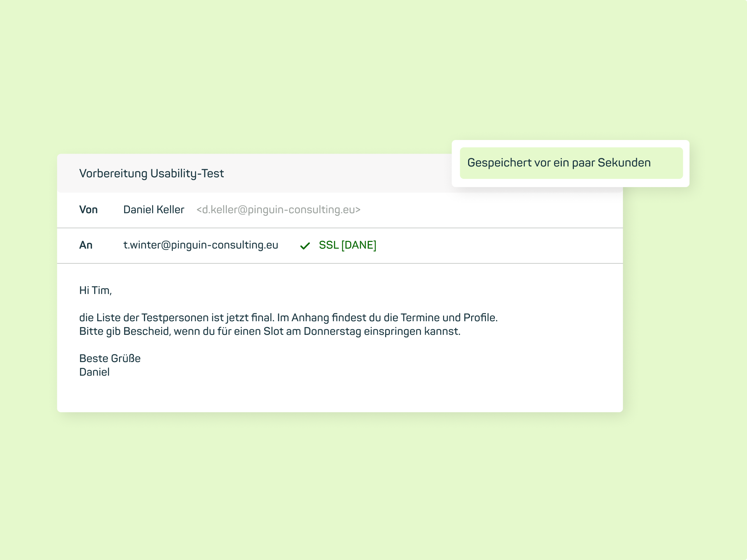Image resolution: width=747 pixels, height=560 pixels.
Task: Select recipient t.winter@pinguin-consulting.eu
Action: pos(201,245)
